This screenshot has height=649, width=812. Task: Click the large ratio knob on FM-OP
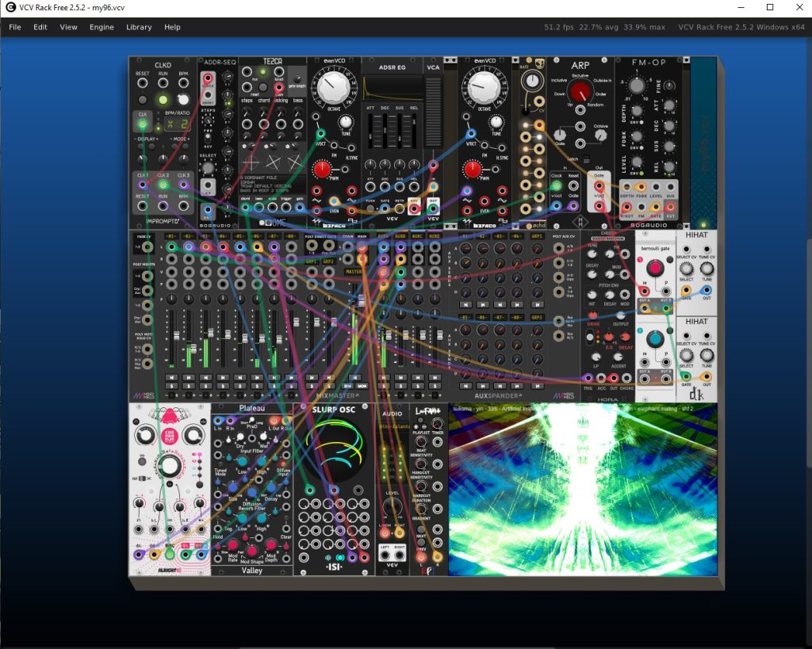(637, 85)
